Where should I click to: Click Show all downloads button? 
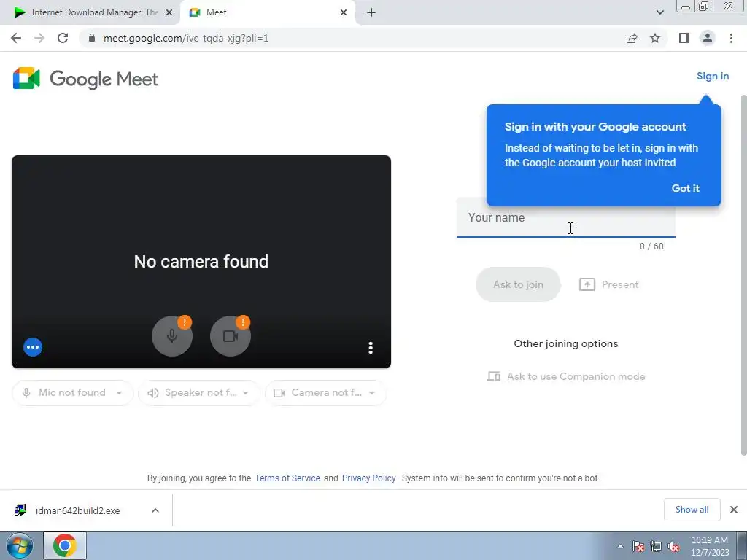tap(692, 510)
